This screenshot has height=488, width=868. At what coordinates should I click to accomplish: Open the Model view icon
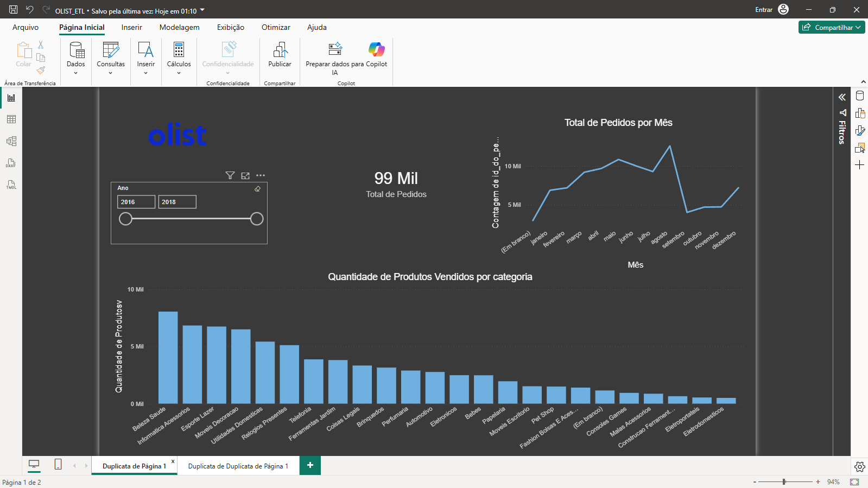(11, 141)
